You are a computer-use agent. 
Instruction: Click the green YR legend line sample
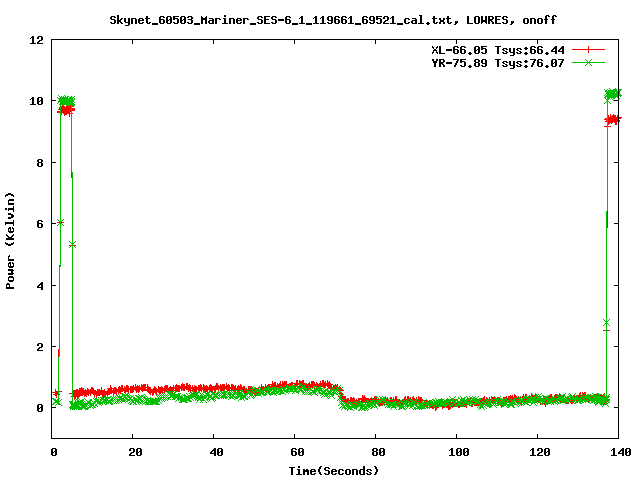coord(588,62)
